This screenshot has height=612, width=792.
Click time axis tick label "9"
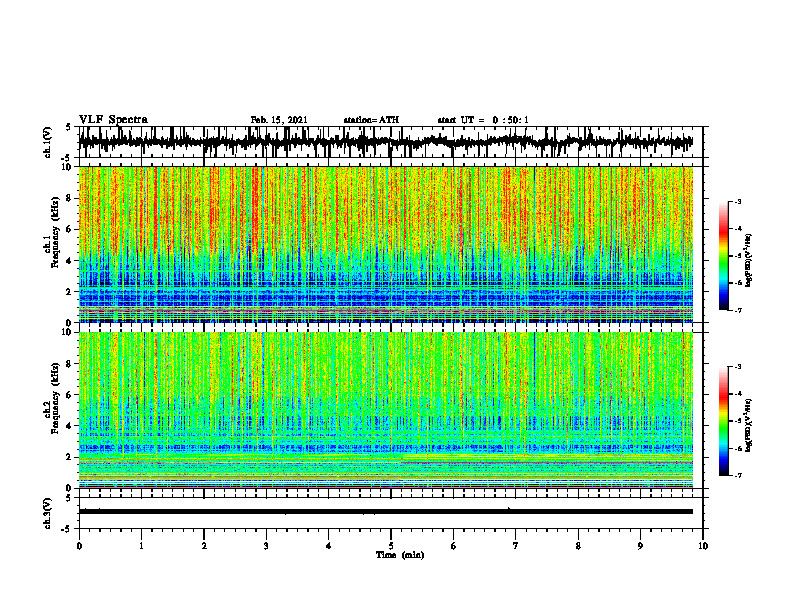(x=640, y=546)
